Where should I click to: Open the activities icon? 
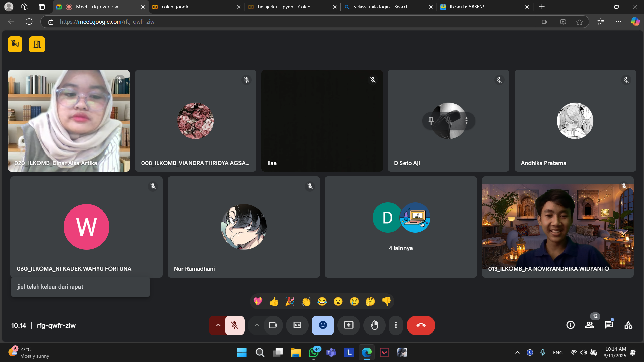(x=628, y=325)
